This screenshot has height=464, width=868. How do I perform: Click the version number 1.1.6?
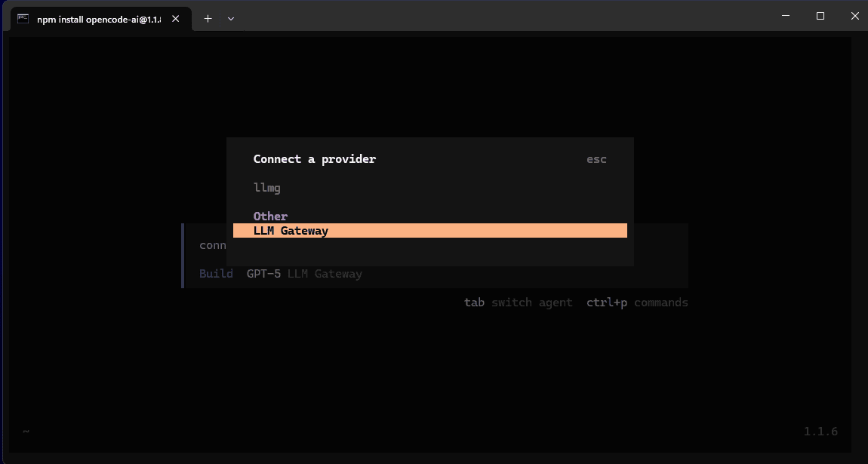tap(820, 432)
